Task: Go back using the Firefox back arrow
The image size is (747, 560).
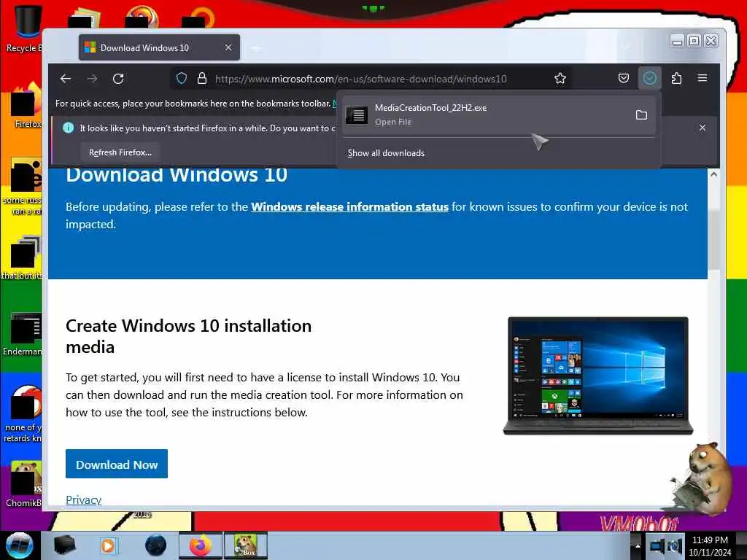Action: pyautogui.click(x=66, y=79)
